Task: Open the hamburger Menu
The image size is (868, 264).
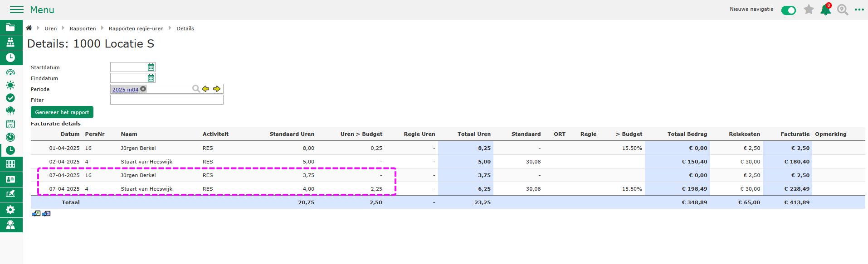Action: coord(17,10)
